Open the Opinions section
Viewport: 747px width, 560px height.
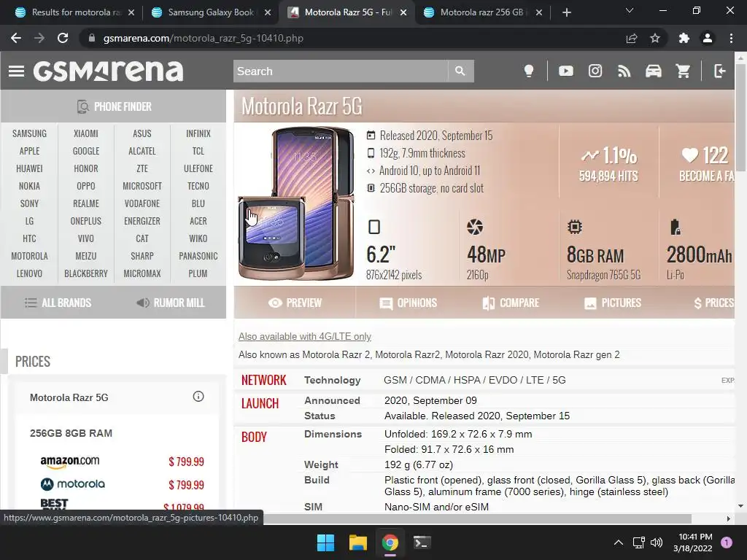tap(409, 303)
